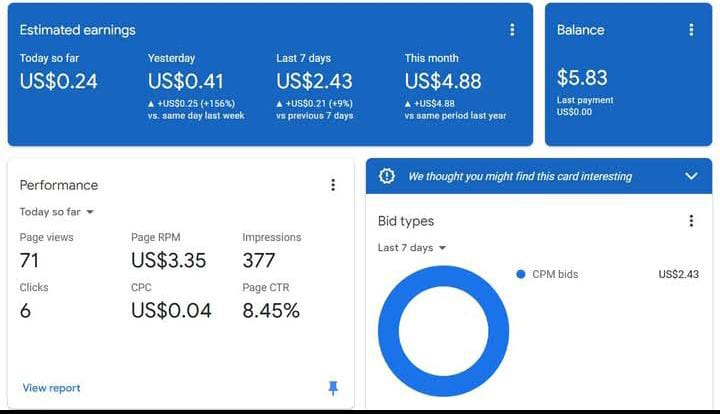Click Last 7 days earnings US$2.43
Image resolution: width=720 pixels, height=414 pixels.
tap(314, 81)
